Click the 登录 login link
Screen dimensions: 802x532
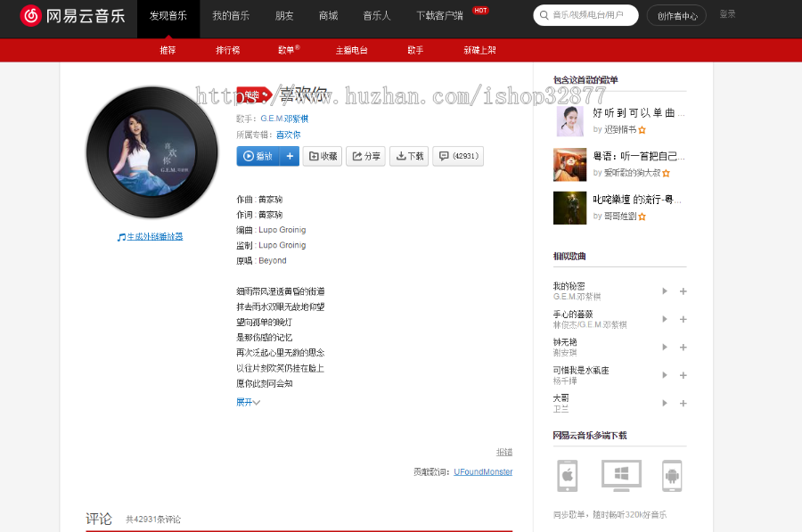click(x=727, y=14)
